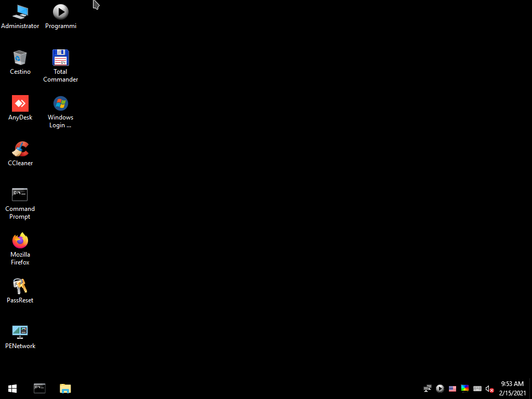532x399 pixels.
Task: Click the keyboard tray icon
Action: click(x=477, y=389)
